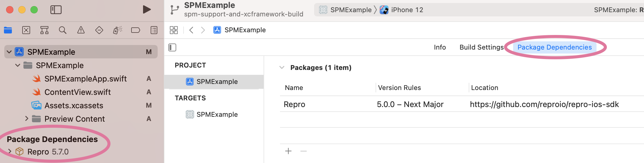Add a package with the plus button
This screenshot has height=163, width=644.
click(x=289, y=151)
